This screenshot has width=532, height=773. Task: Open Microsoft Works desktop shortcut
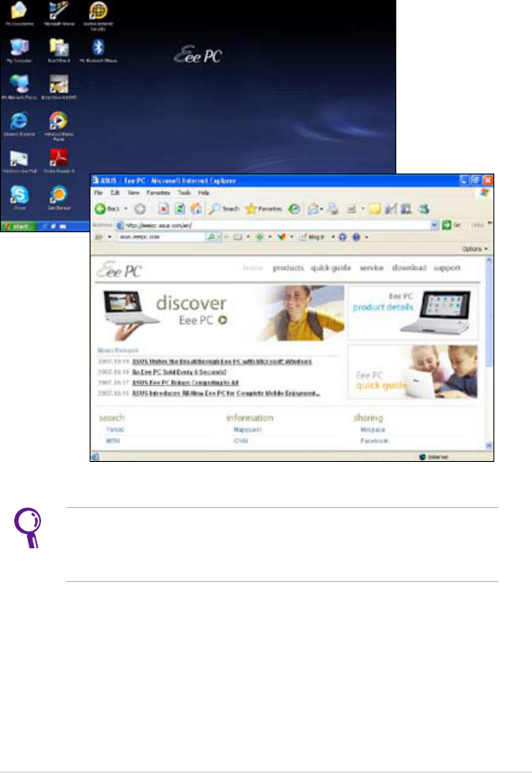point(59,13)
